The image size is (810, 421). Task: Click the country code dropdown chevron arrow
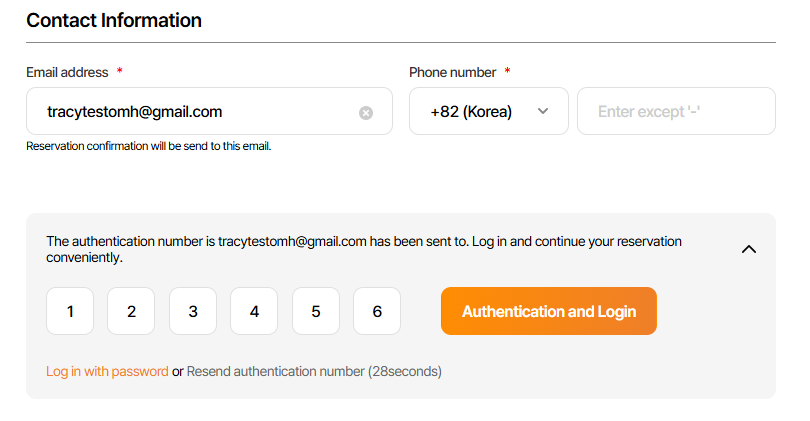543,111
